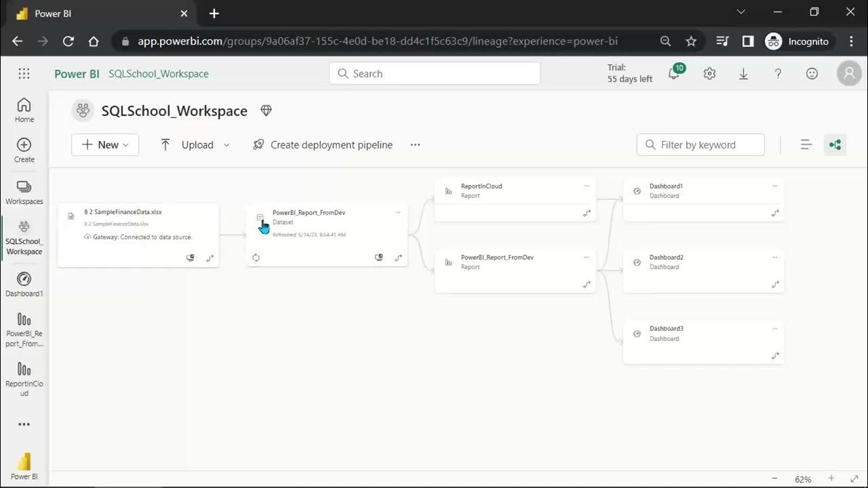The image size is (868, 488).
Task: Show impact analysis for SampleFinanceData.xlsx source
Action: pos(191,258)
